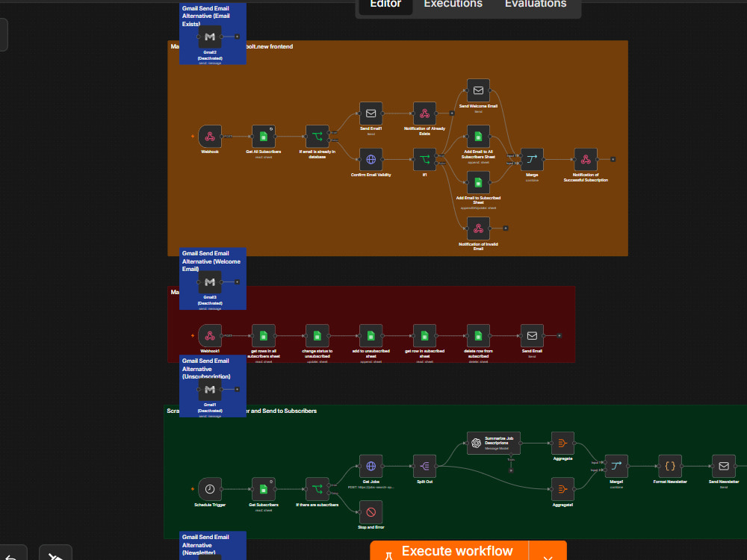Click the tidy up canvas button
The width and height of the screenshot is (747, 560).
(55, 554)
